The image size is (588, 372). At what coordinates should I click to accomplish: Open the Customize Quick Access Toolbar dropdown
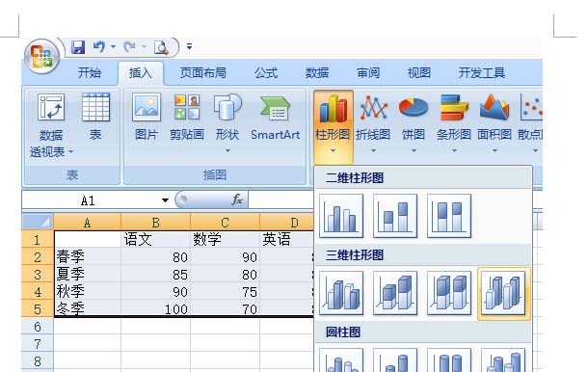(189, 47)
